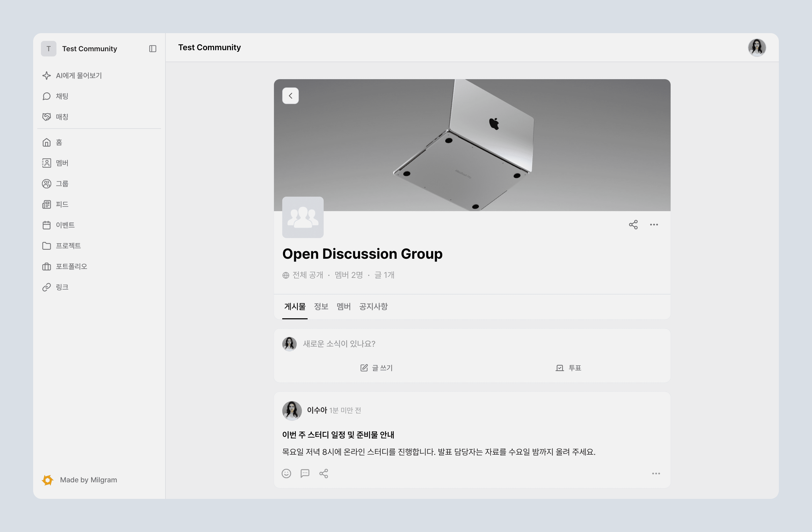Image resolution: width=812 pixels, height=532 pixels.
Task: Open the 채팅 speech bubble icon
Action: [46, 96]
